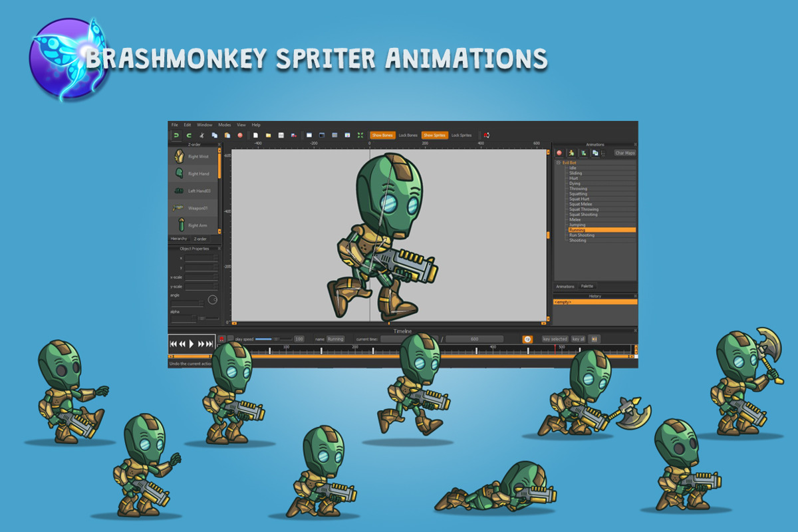Open the View menu
The image size is (798, 532).
(241, 125)
